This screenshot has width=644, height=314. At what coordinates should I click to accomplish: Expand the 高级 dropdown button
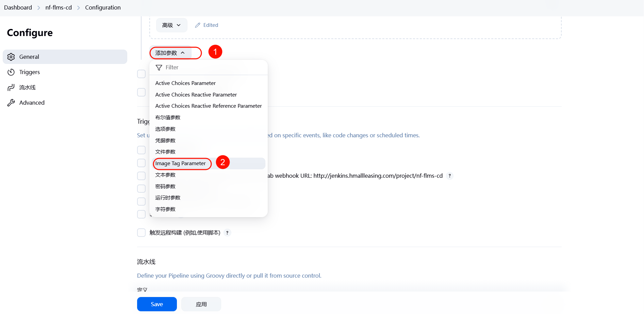pos(171,25)
